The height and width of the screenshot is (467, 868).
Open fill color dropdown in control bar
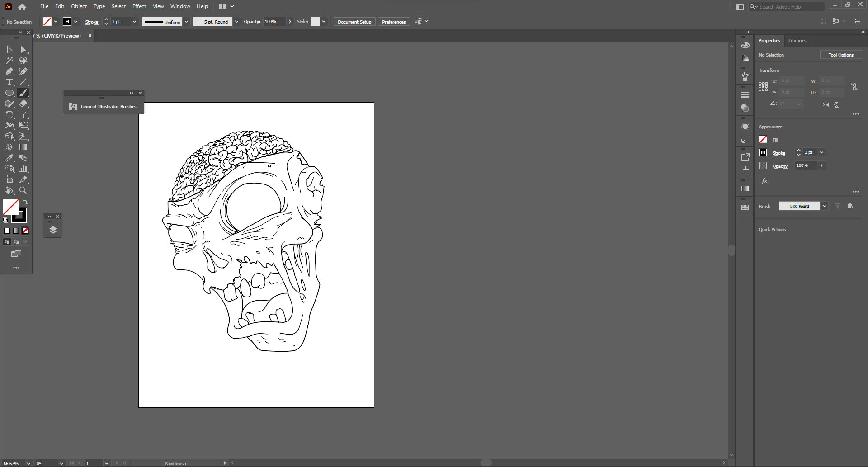[56, 22]
